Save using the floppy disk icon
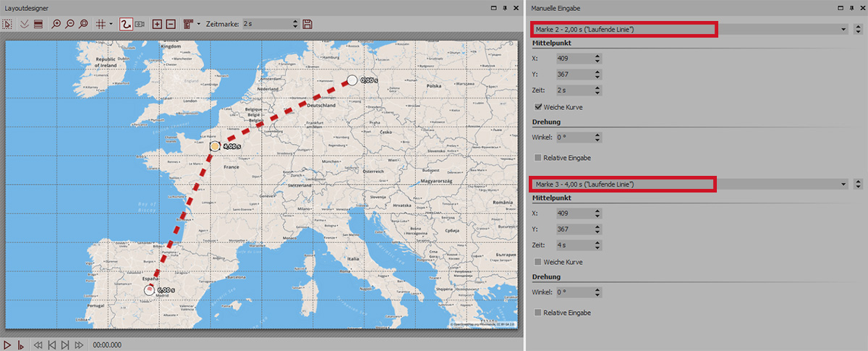Screen dimensions: 868x351 [307, 24]
